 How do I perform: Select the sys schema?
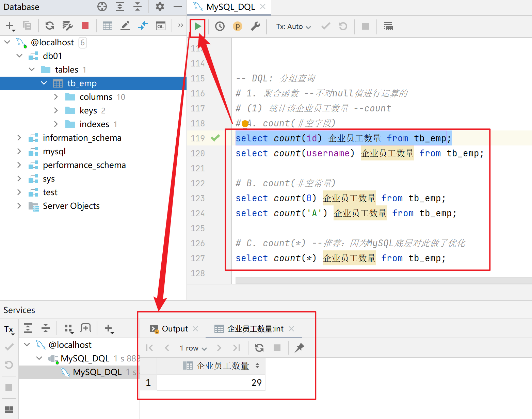(49, 179)
